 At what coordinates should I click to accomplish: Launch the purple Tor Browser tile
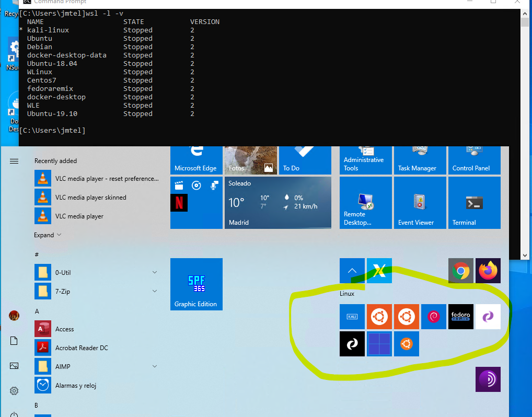(488, 379)
